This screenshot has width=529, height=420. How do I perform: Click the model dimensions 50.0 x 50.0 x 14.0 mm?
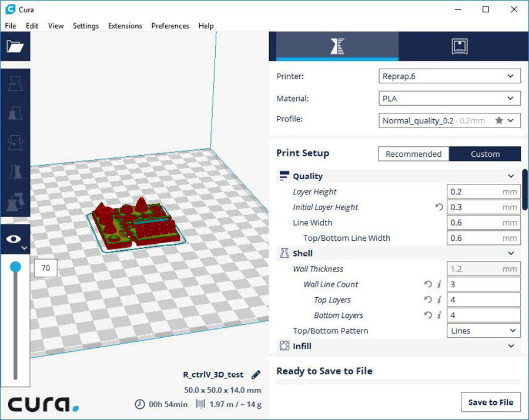point(222,390)
